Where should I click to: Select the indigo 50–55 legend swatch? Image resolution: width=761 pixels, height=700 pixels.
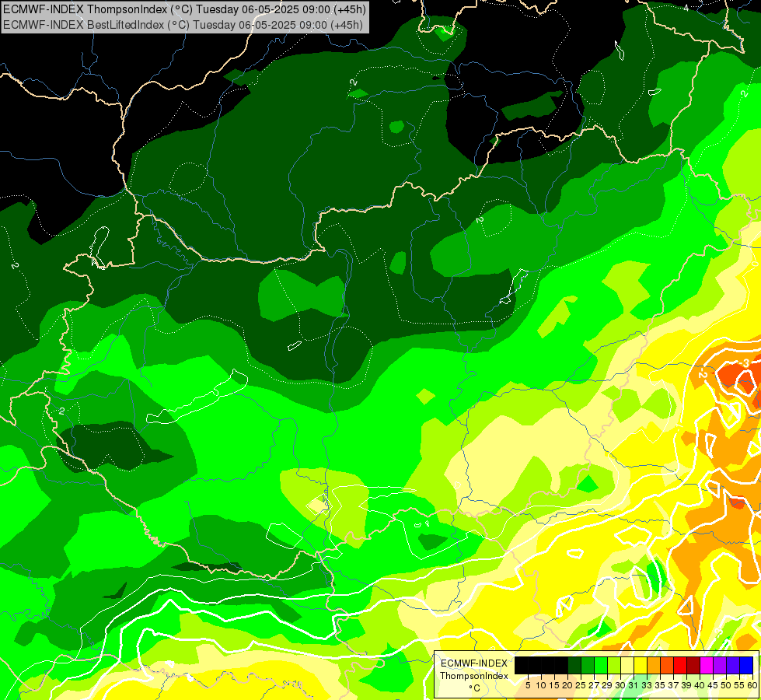pyautogui.click(x=733, y=665)
